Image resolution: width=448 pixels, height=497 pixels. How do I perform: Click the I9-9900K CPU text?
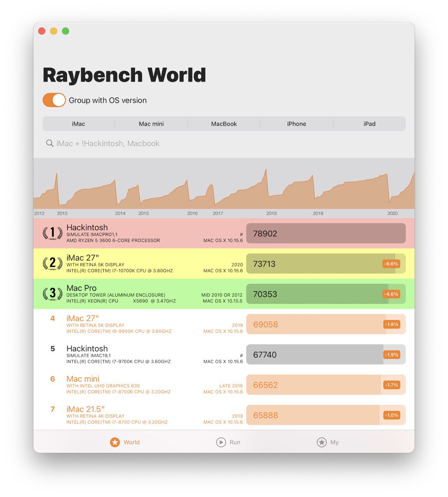119,331
